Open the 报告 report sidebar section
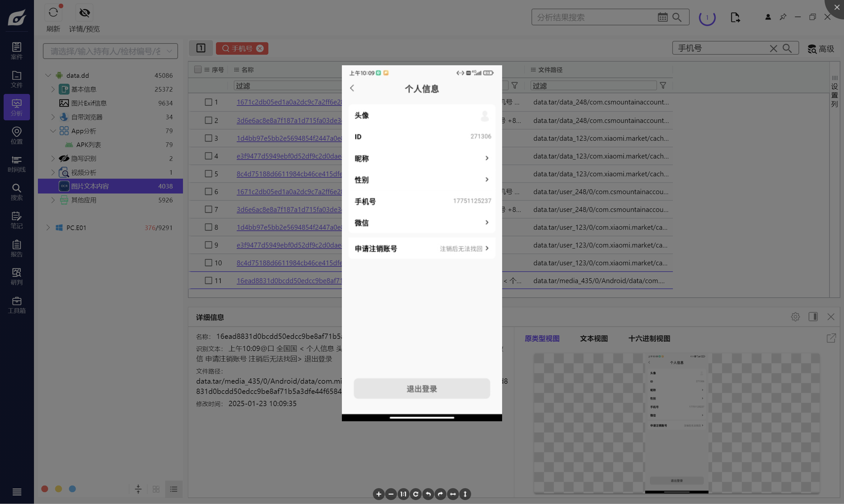This screenshot has width=844, height=504. pos(16,248)
